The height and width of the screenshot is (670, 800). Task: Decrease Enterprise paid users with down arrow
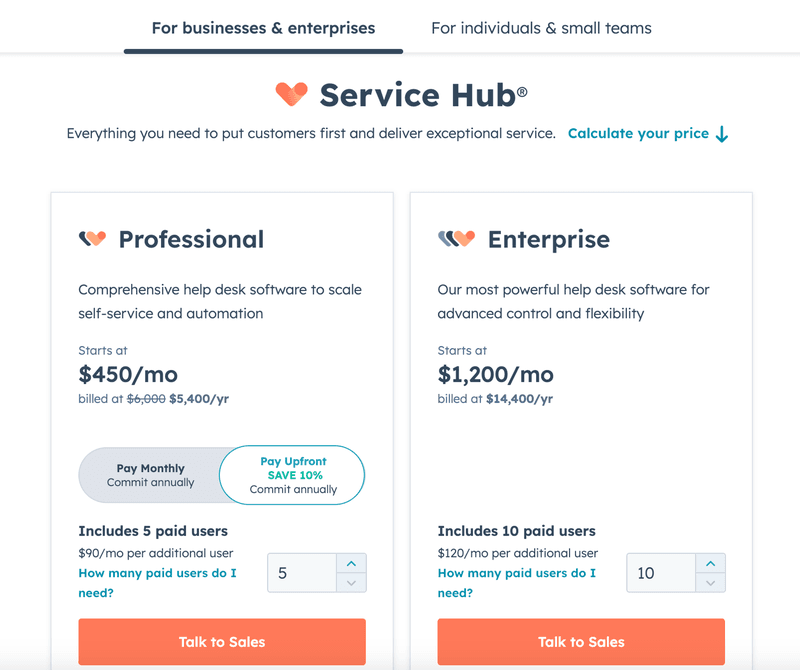710,583
